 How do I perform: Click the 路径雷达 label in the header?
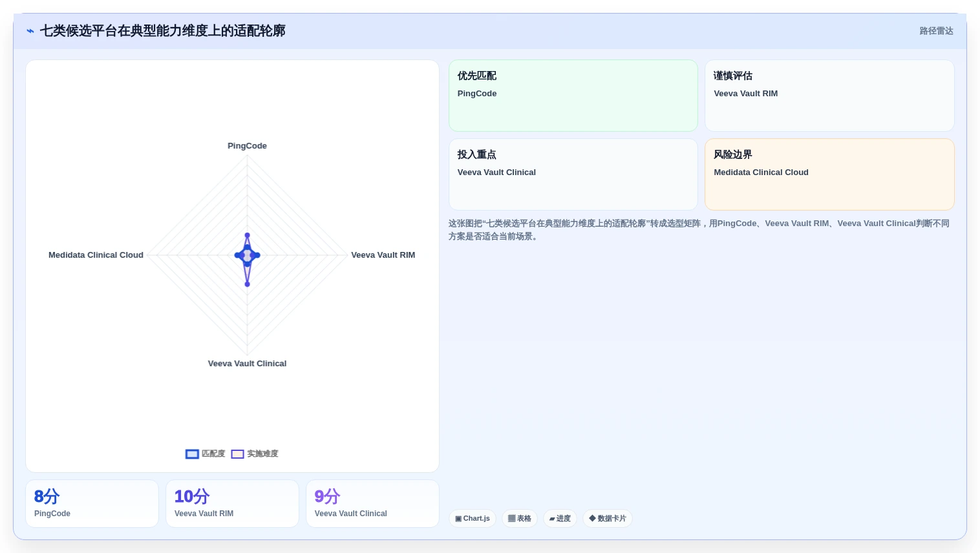click(936, 31)
